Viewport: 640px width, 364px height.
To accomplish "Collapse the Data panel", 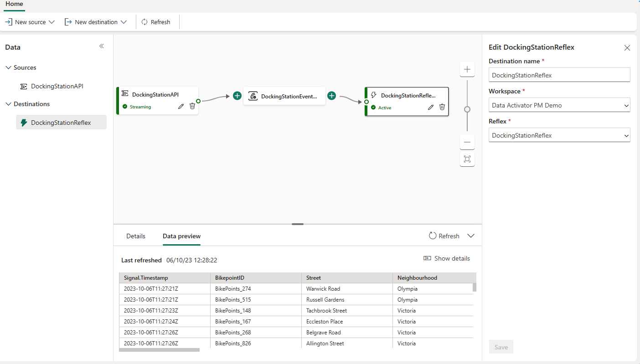I will tap(102, 46).
